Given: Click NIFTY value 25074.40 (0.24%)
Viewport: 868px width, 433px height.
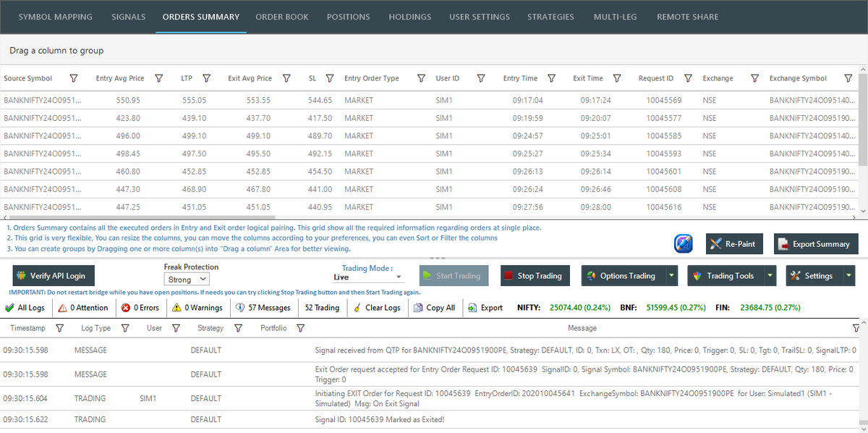Looking at the screenshot, I should pyautogui.click(x=579, y=308).
